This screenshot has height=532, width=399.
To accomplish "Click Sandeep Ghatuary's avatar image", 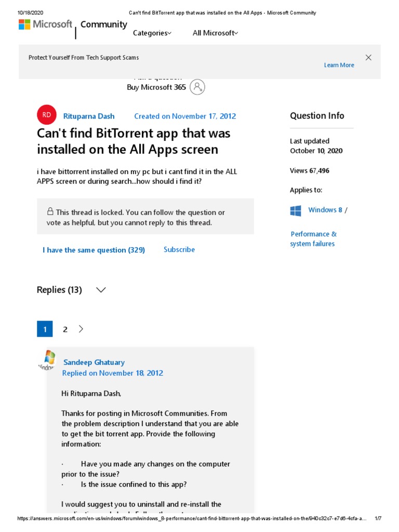I will pos(48,360).
